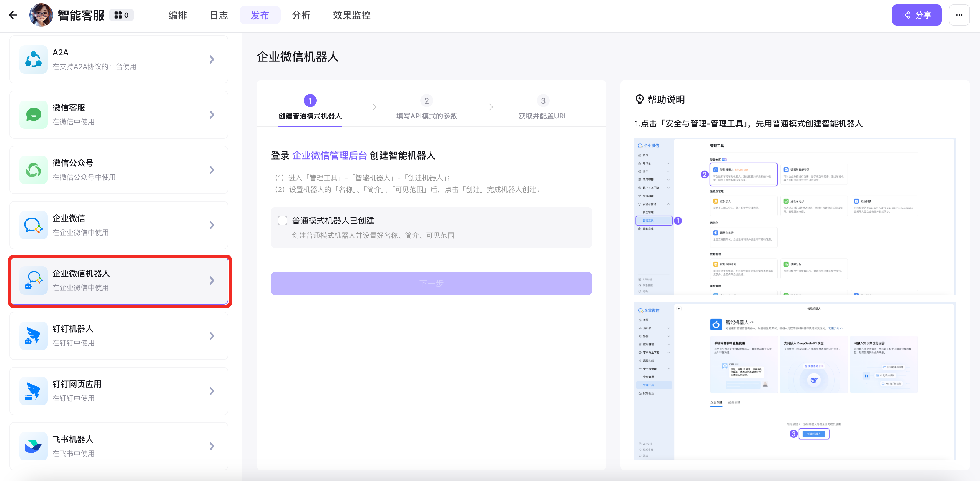Open the 效果监控 tab
Screen dimensions: 980x481
[x=351, y=15]
